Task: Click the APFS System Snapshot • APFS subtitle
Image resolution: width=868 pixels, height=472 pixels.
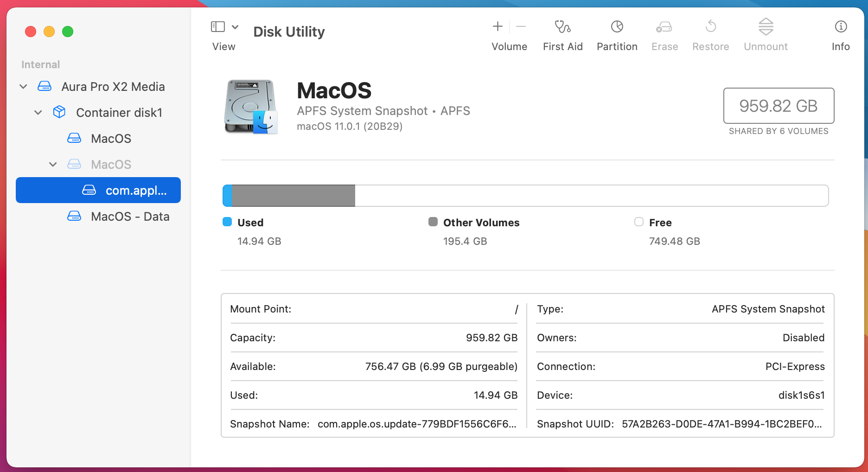Action: pos(383,111)
